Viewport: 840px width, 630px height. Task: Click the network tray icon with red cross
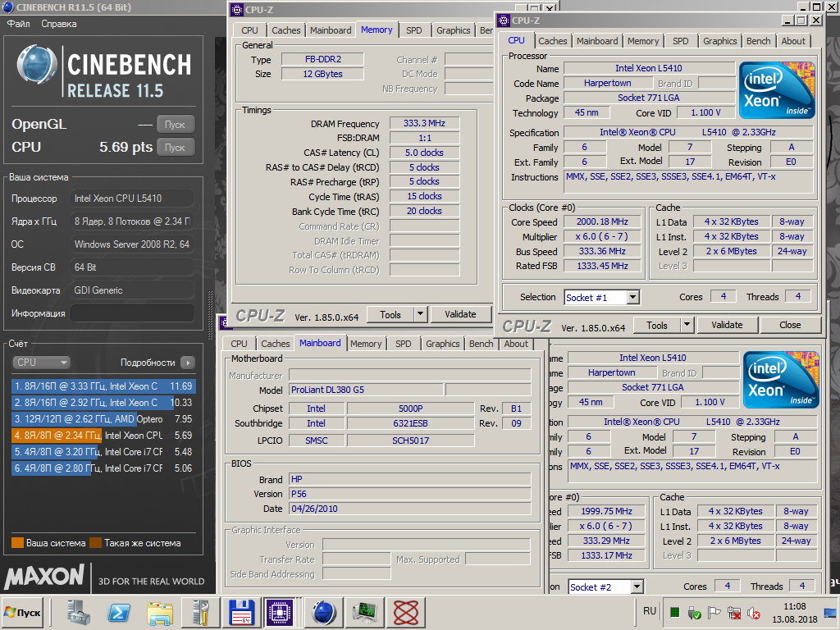734,612
